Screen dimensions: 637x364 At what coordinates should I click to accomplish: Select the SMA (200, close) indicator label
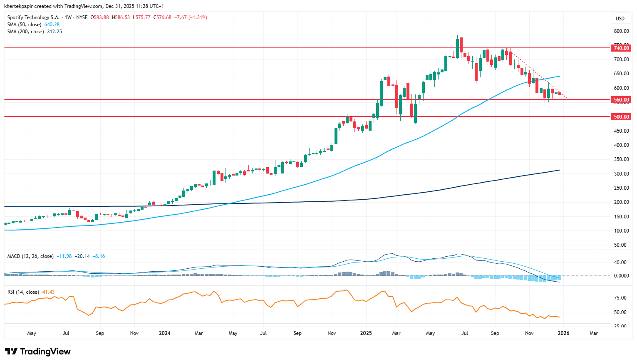[x=26, y=32]
